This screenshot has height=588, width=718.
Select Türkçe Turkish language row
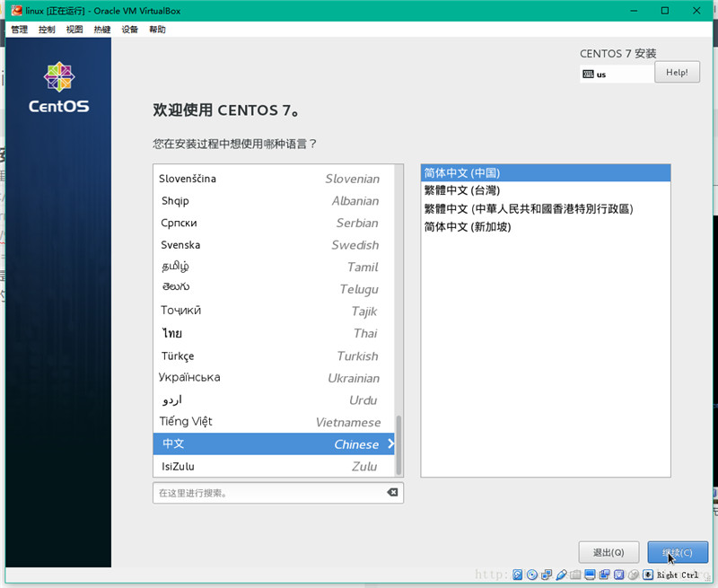pyautogui.click(x=274, y=355)
